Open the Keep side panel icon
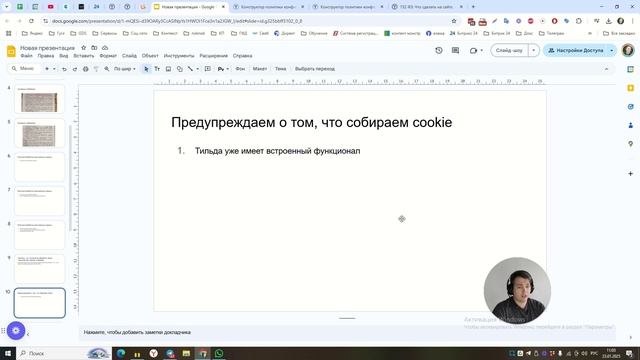This screenshot has height=360, width=640. coord(631,88)
